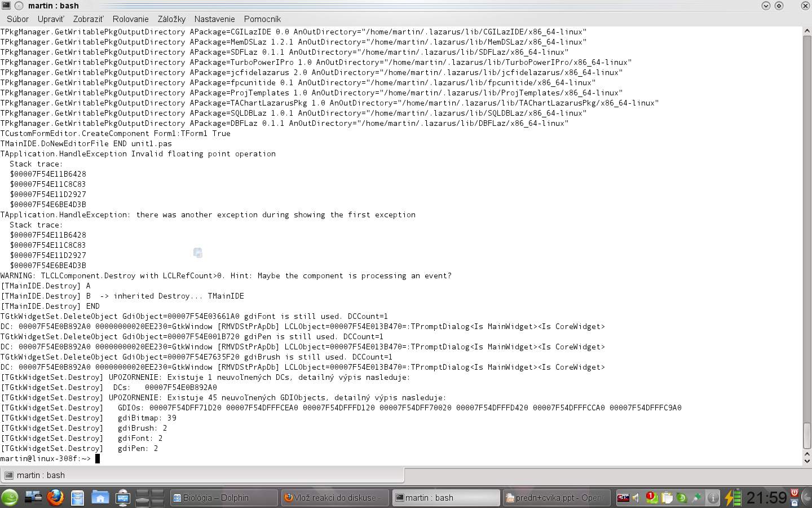Open the Zobraziť menu

tap(89, 19)
